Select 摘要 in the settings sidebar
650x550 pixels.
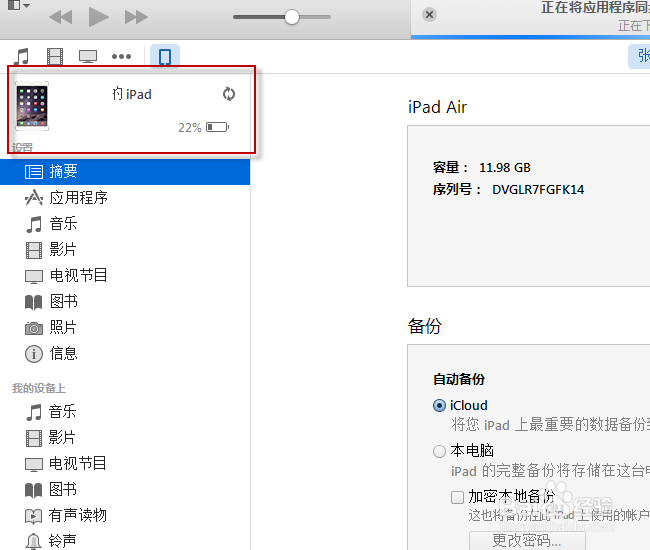[x=125, y=172]
